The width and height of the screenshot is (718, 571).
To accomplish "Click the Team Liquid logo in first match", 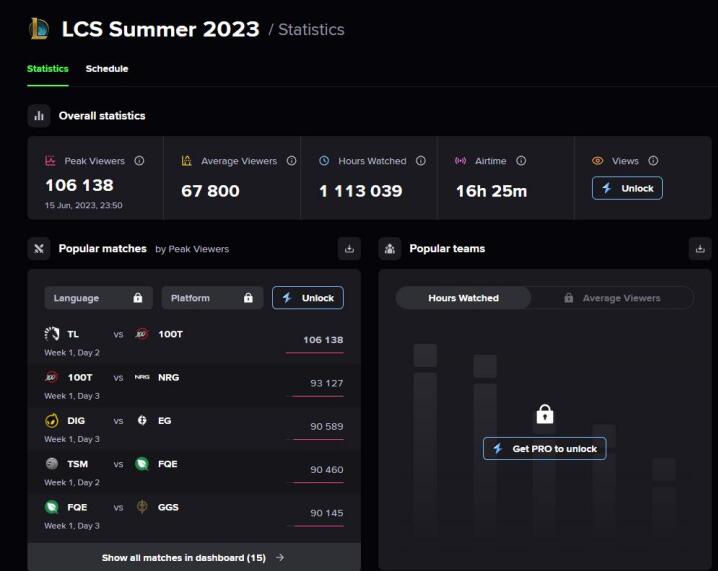I will [x=52, y=334].
